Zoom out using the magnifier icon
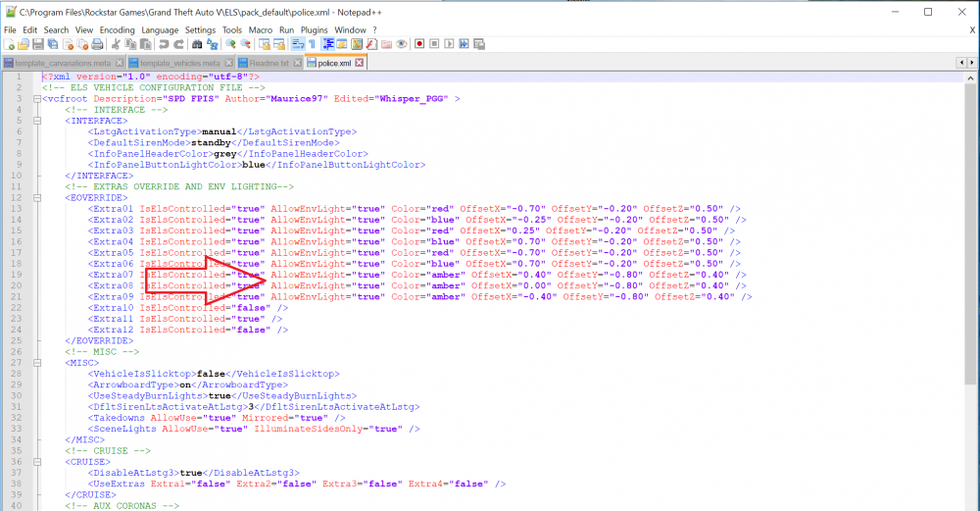The width and height of the screenshot is (980, 511). pos(246,44)
